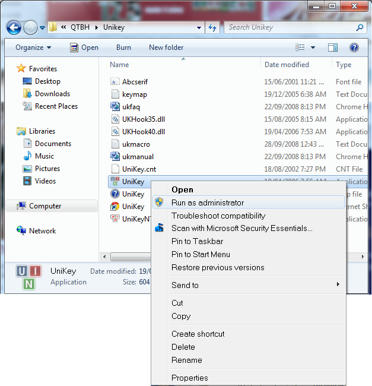Sort by the Name column header
The width and height of the screenshot is (372, 386).
tap(119, 65)
